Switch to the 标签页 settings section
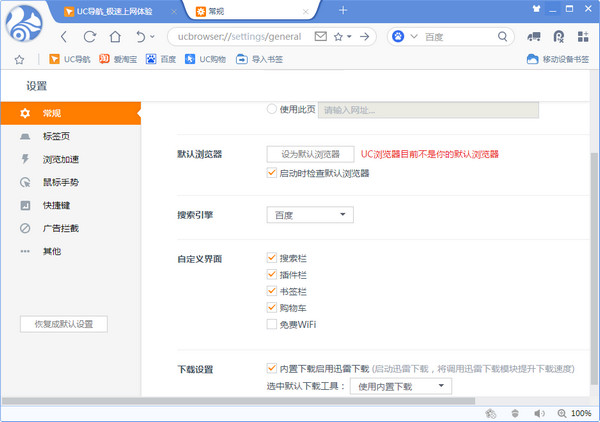 coord(57,136)
